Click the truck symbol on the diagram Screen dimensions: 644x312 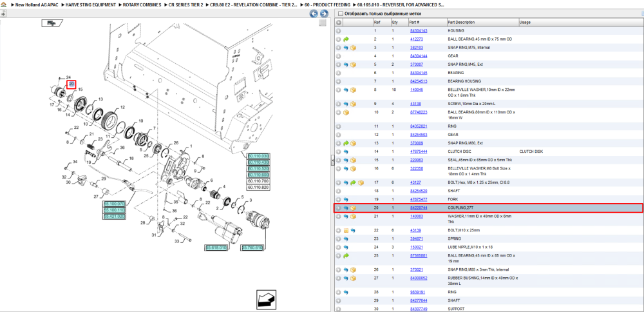[52, 23]
